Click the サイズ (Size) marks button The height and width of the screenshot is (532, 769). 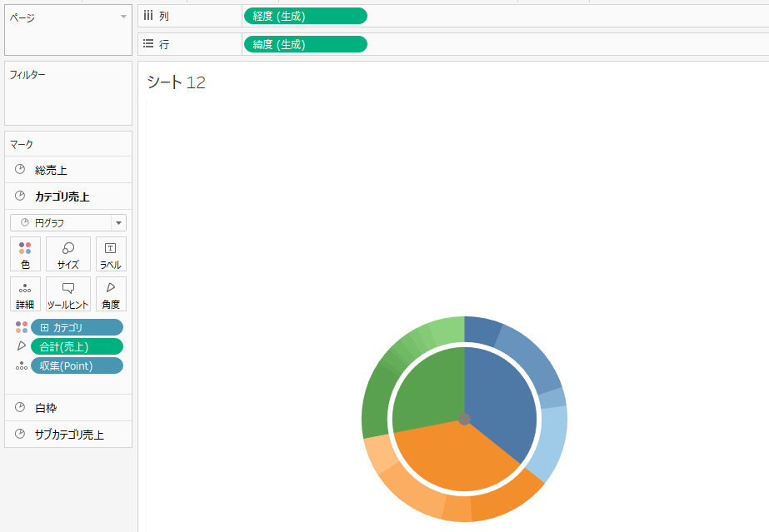[x=68, y=253]
